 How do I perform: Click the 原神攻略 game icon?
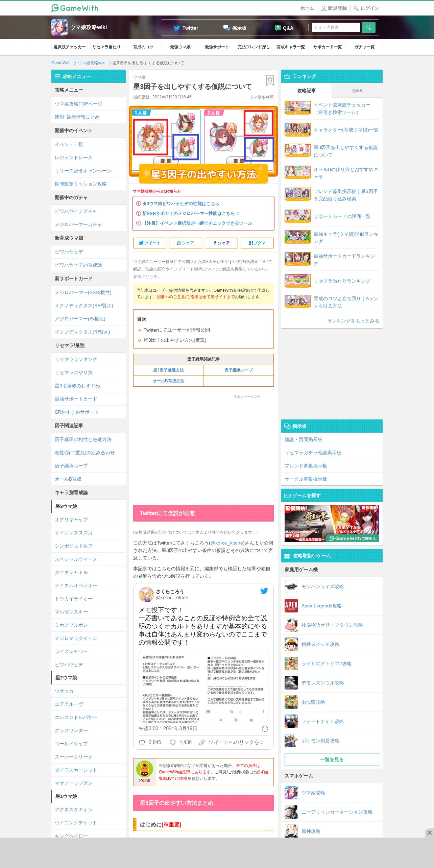coord(291,831)
